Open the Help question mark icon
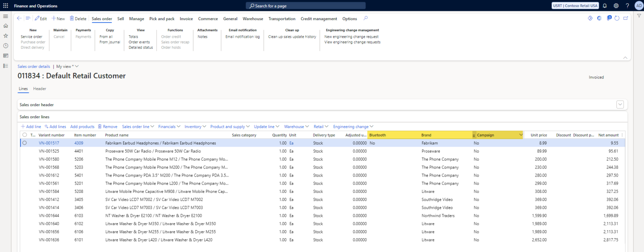 pyautogui.click(x=628, y=5)
